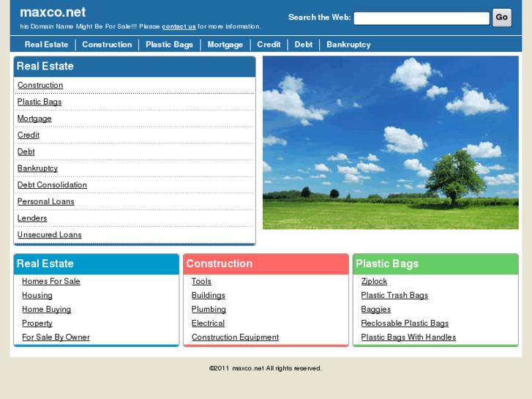Open the contact us link

[179, 26]
